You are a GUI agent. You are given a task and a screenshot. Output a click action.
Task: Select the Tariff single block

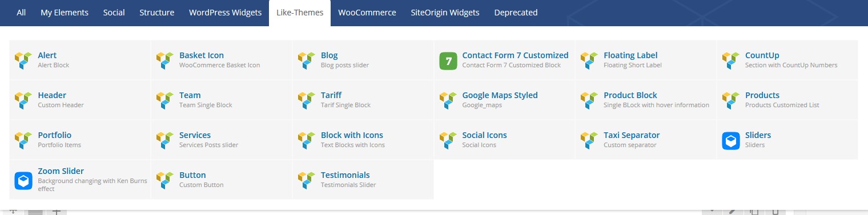coord(363,100)
